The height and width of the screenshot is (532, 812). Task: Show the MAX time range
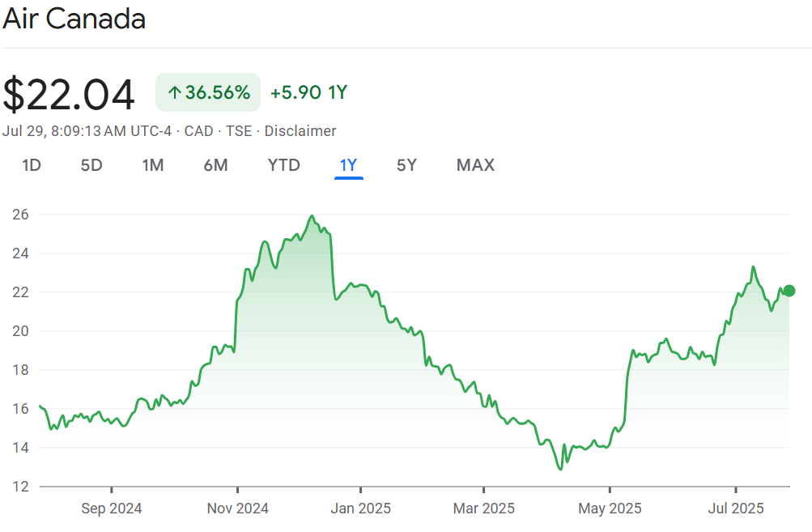click(475, 165)
